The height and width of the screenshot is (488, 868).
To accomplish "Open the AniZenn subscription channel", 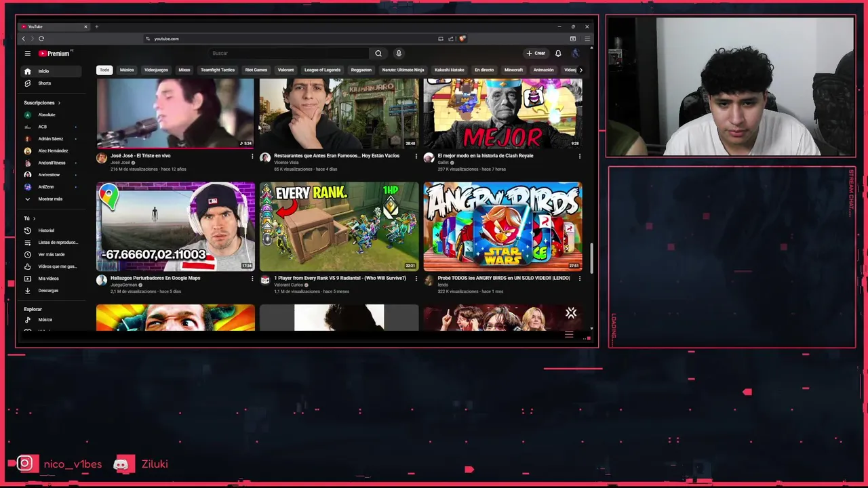I will pyautogui.click(x=52, y=187).
